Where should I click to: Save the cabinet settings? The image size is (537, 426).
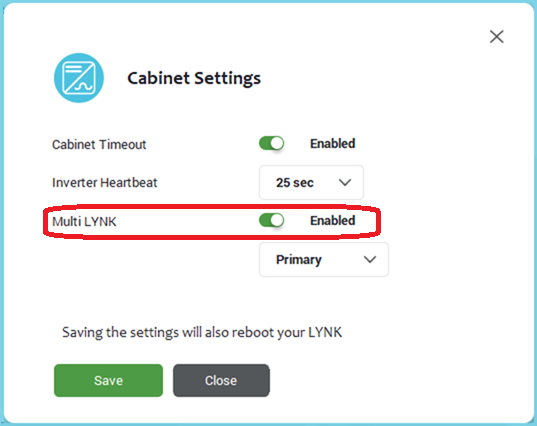point(108,380)
